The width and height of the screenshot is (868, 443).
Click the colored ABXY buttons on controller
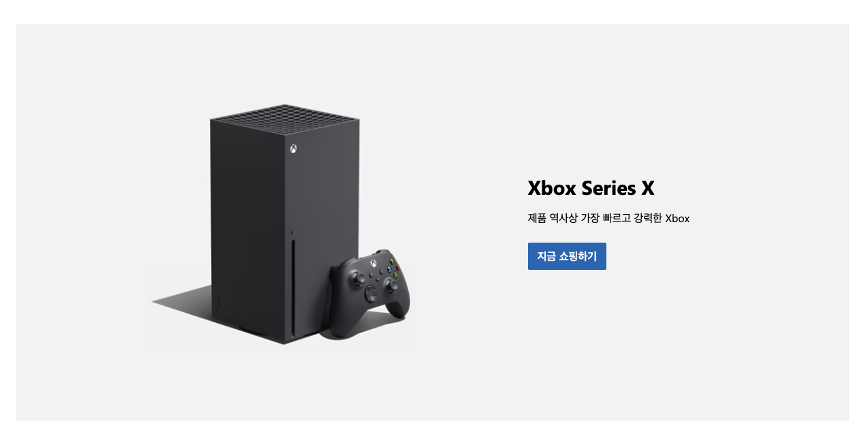394,269
